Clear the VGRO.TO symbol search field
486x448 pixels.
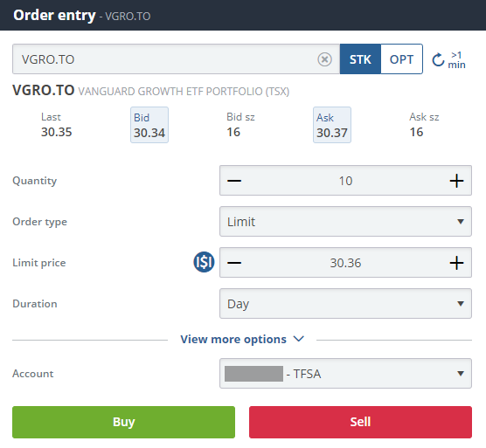pyautogui.click(x=324, y=59)
